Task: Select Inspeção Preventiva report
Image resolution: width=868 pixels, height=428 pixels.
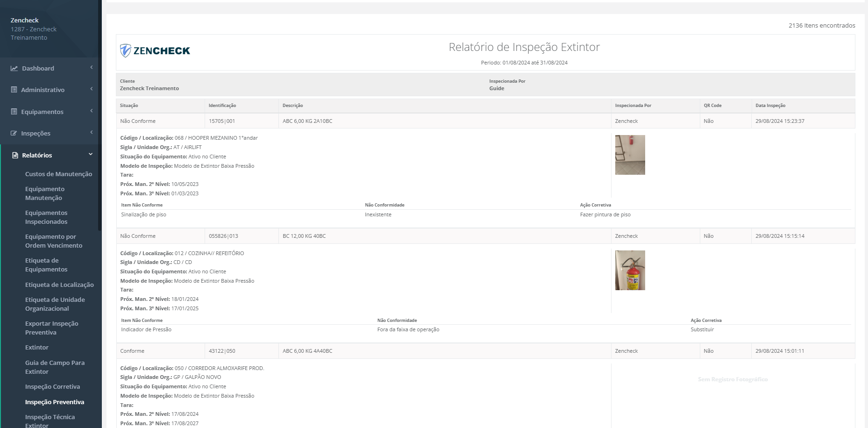Action: pyautogui.click(x=55, y=402)
